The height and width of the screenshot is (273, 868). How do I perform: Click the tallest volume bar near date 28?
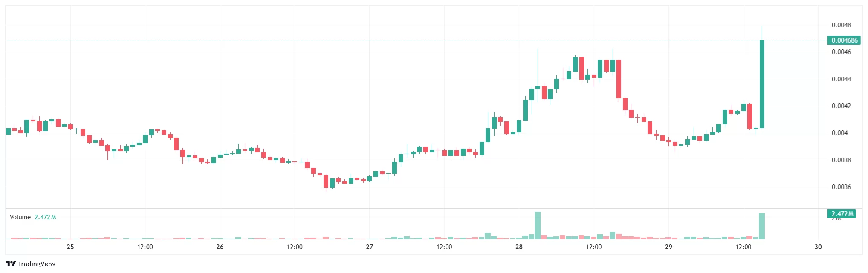point(538,225)
